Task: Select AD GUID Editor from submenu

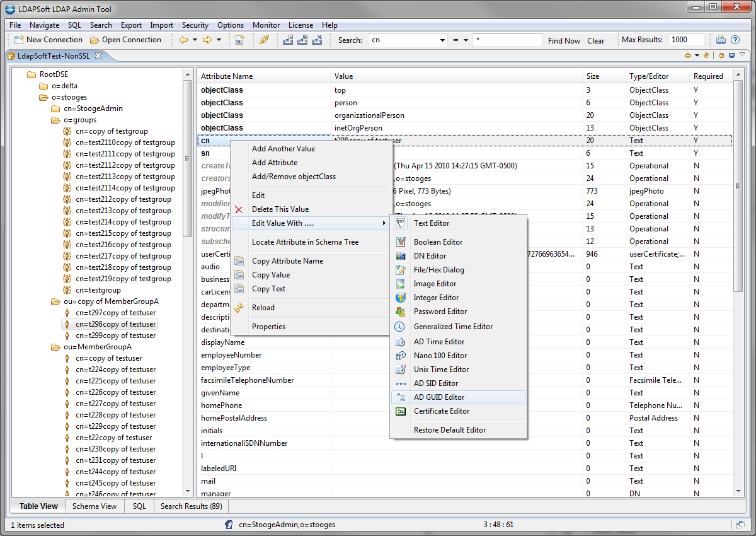Action: click(x=438, y=397)
